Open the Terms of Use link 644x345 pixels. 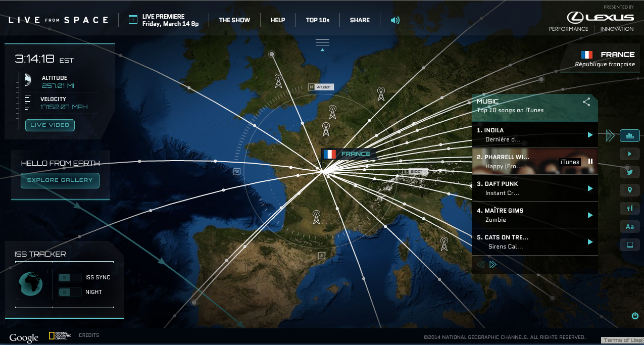coord(622,340)
